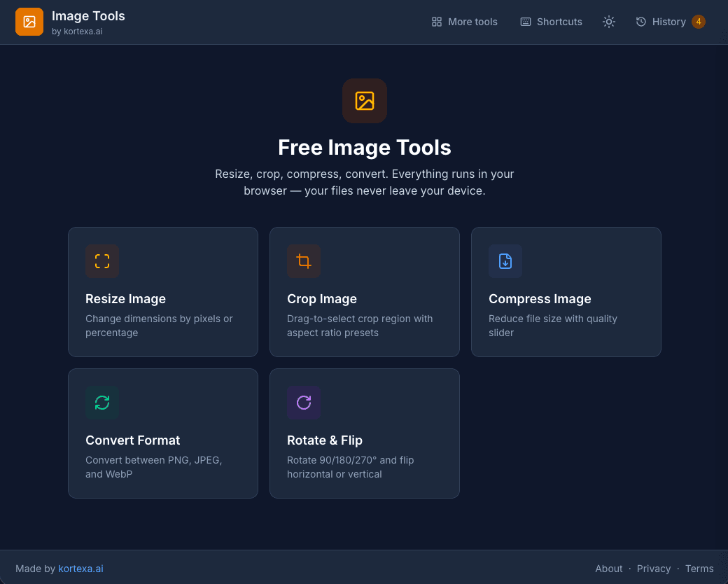Click the Image Tools logo in the header
The height and width of the screenshot is (584, 728).
pyautogui.click(x=29, y=22)
